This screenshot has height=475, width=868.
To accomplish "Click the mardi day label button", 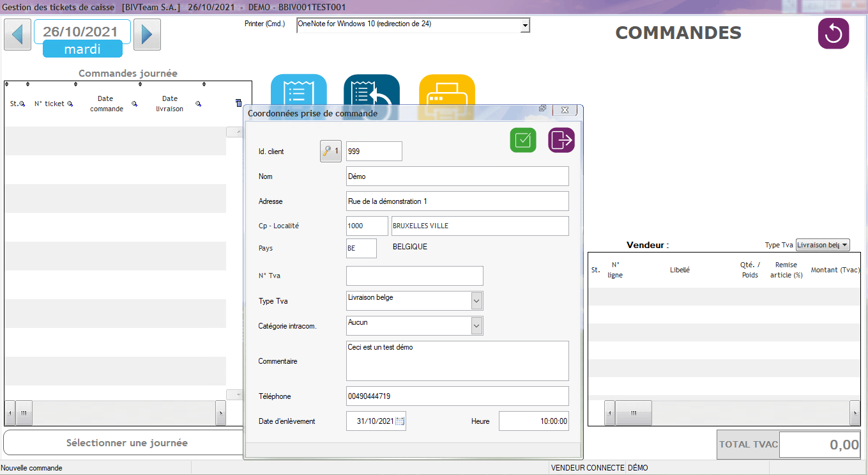I will click(x=82, y=49).
